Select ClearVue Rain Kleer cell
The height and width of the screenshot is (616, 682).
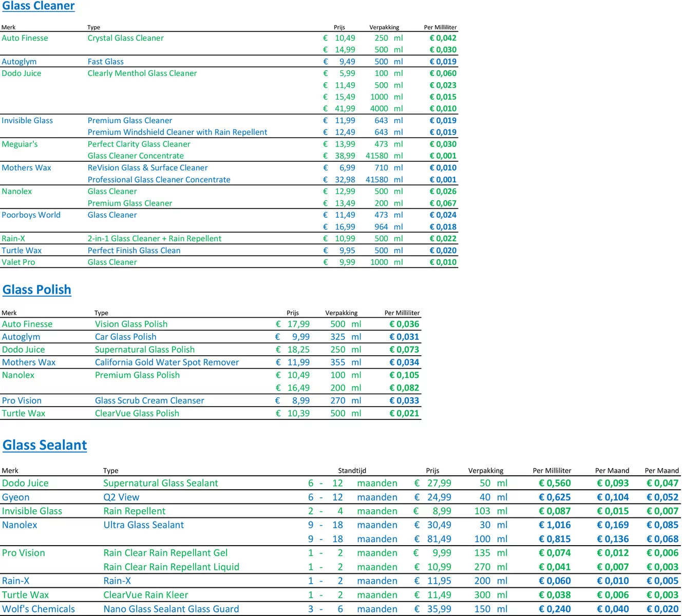pyautogui.click(x=146, y=595)
